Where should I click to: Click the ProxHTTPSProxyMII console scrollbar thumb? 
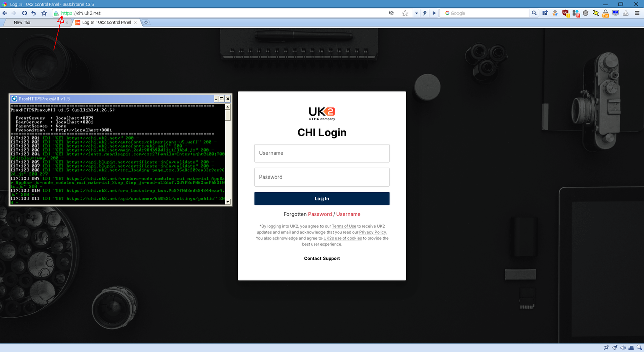[x=228, y=116]
